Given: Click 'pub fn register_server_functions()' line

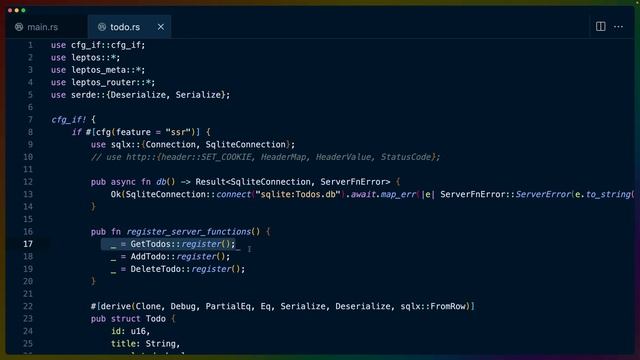Looking at the screenshot, I should click(x=180, y=231).
